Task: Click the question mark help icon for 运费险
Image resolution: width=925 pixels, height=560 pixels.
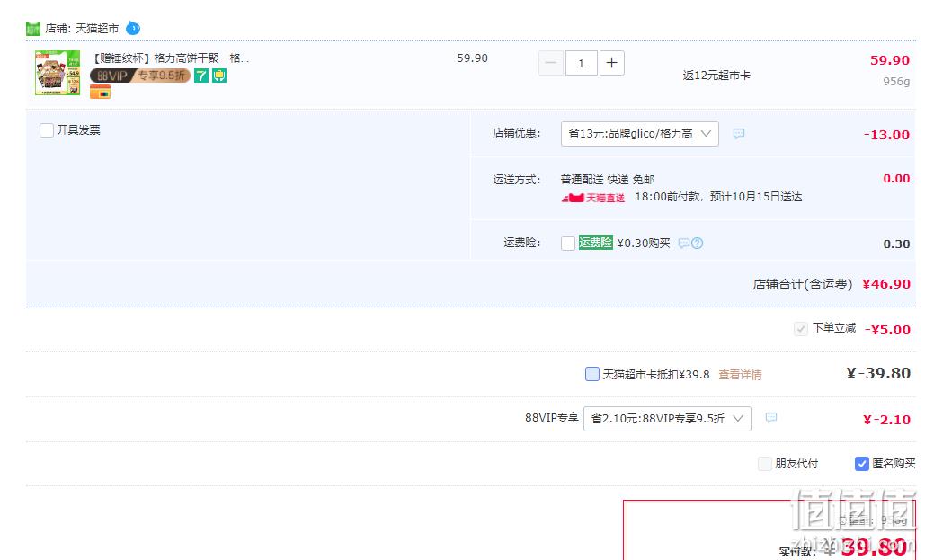Action: click(x=698, y=243)
